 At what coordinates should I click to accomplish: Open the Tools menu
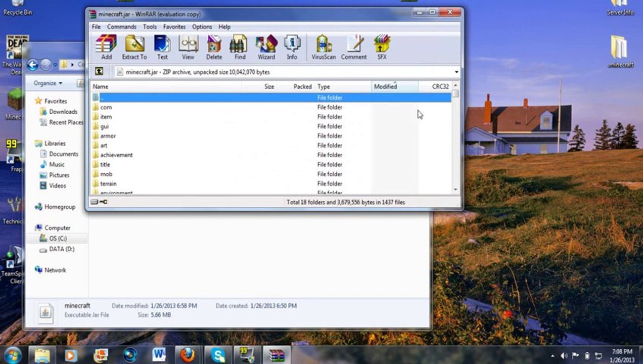(x=150, y=27)
